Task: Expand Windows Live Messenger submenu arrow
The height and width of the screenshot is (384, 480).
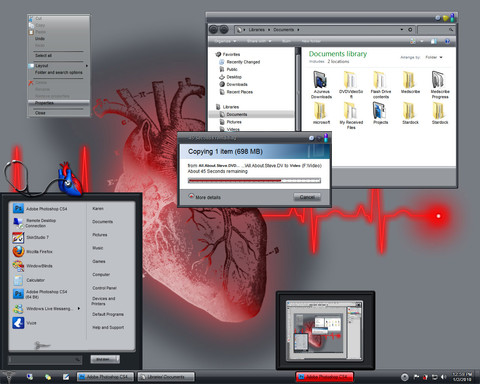Action: [79, 309]
